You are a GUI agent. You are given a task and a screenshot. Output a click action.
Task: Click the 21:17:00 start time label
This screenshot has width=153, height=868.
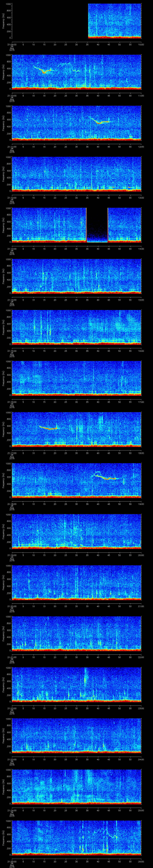click(12, 453)
